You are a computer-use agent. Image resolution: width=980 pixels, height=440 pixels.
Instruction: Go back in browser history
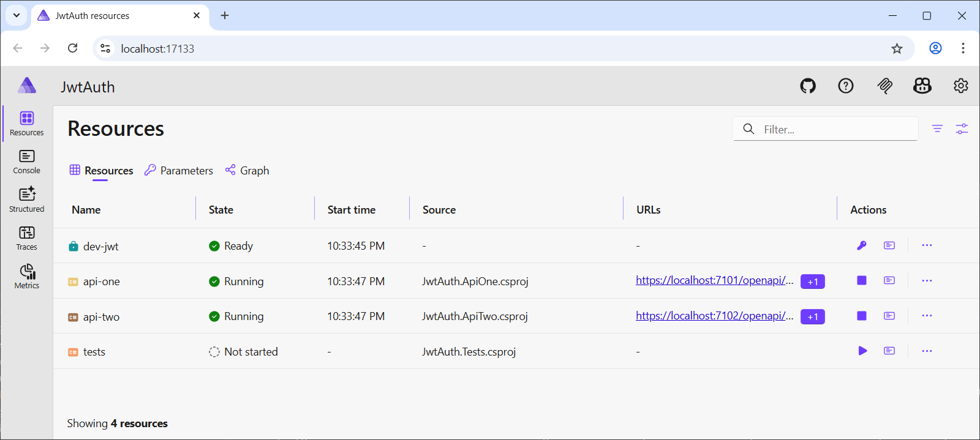(x=18, y=48)
